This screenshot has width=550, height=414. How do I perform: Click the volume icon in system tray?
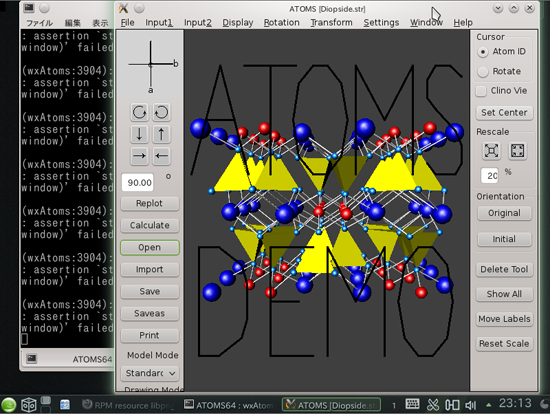tap(470, 405)
